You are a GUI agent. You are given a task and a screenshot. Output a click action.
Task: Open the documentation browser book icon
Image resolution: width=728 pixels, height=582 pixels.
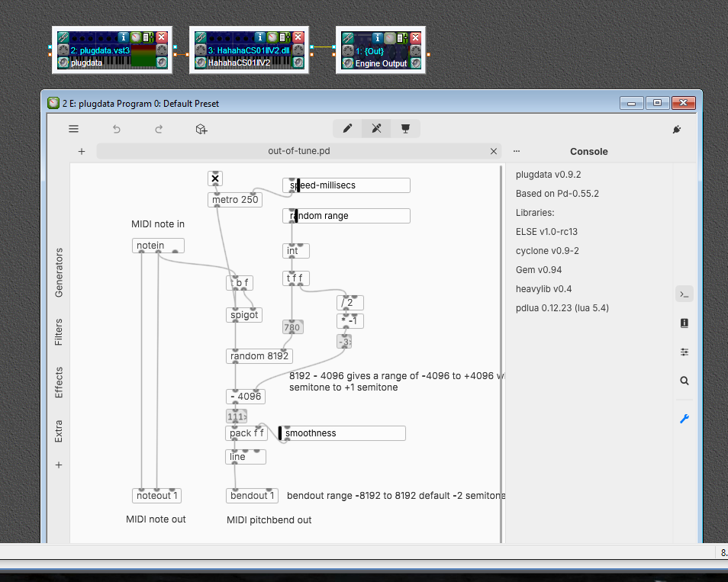pyautogui.click(x=684, y=323)
